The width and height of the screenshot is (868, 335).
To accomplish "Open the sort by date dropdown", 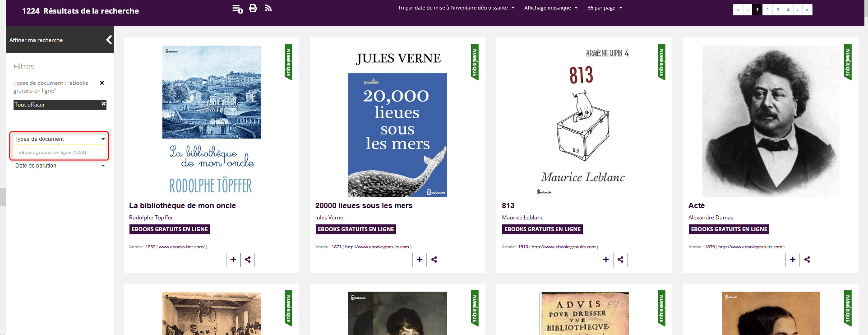I will point(456,8).
